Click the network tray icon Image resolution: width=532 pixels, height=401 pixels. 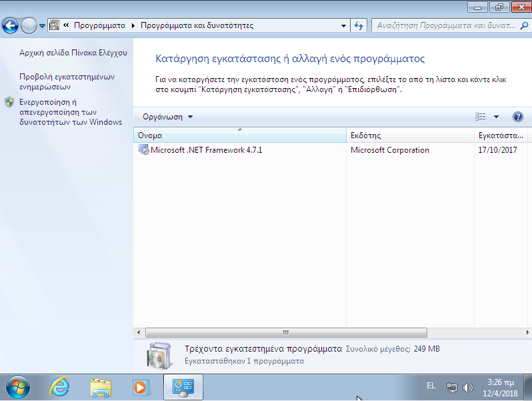(451, 388)
